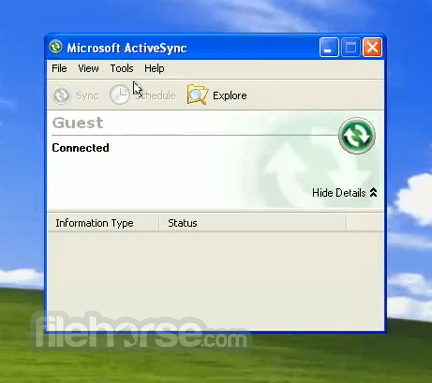432x383 pixels.
Task: Minimize the ActiveSync window
Action: click(x=329, y=47)
